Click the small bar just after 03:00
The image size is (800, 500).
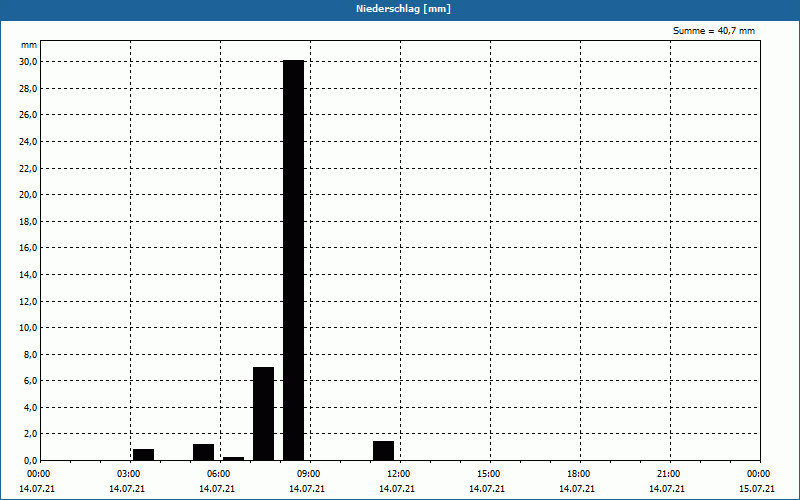(x=143, y=455)
